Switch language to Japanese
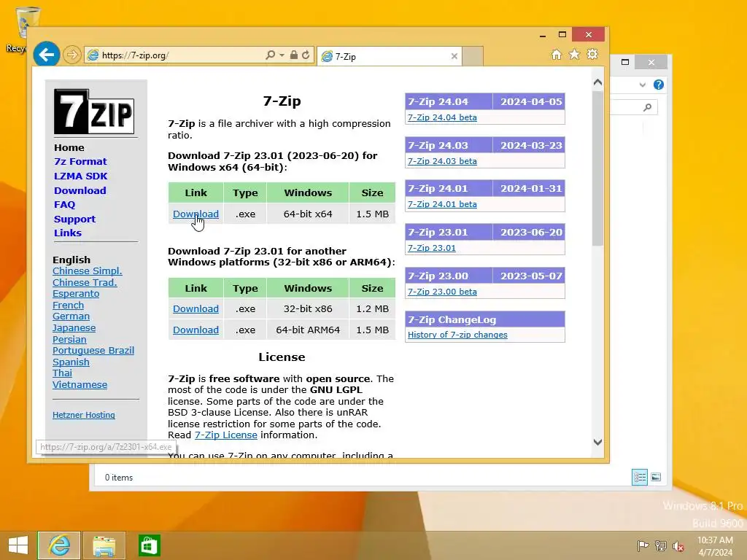747x560 pixels. coord(74,327)
